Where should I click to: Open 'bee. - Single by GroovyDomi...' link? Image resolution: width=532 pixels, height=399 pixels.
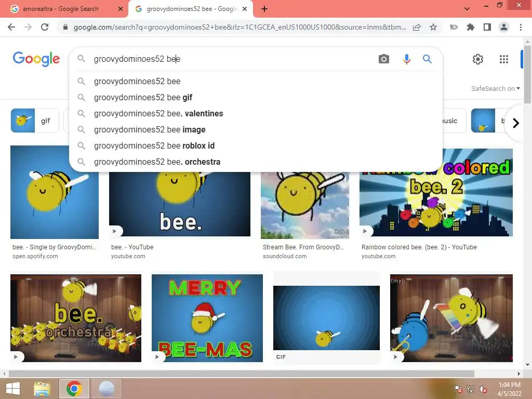coord(54,247)
